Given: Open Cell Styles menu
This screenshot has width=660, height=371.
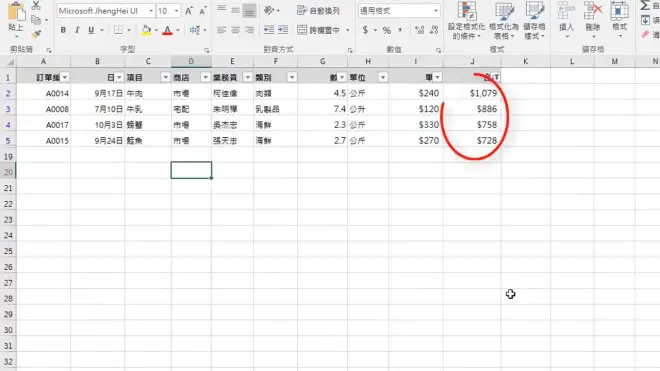Looking at the screenshot, I should coord(534,21).
